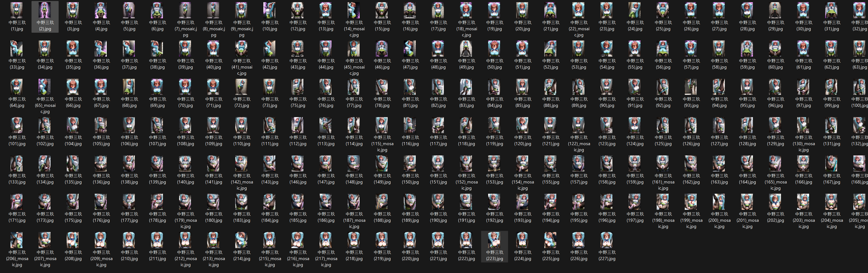This screenshot has height=273, width=868.
Task: Select the thumbnail of 中野三玖 (200)_mosaic.jpg
Action: 719,202
